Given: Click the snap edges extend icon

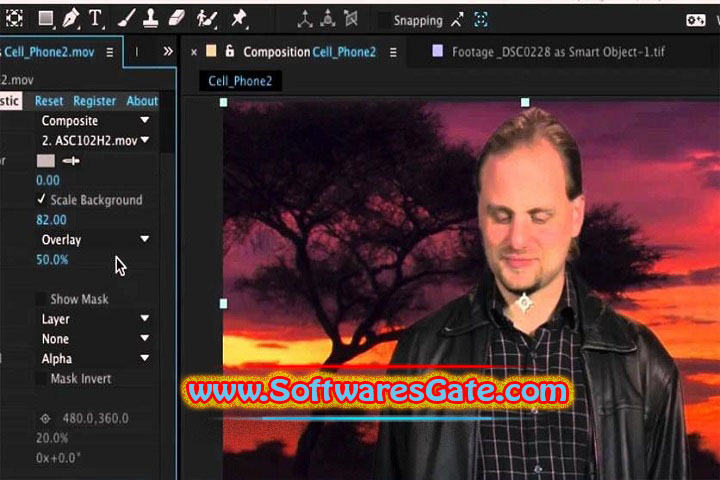Looking at the screenshot, I should tap(457, 20).
